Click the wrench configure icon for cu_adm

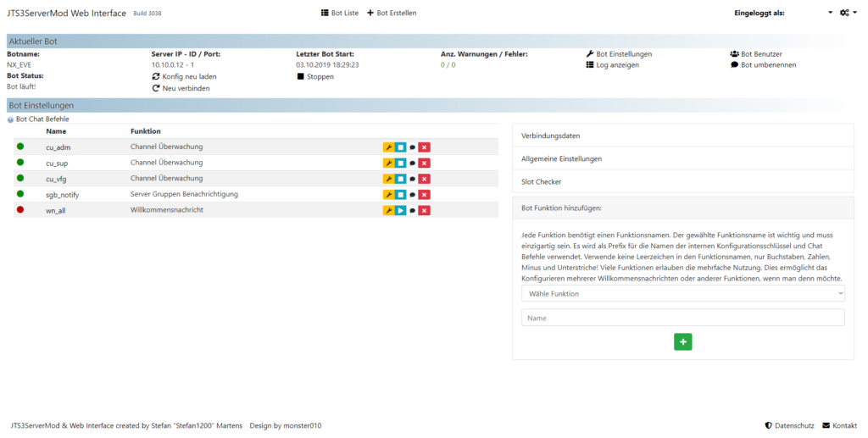[388, 147]
